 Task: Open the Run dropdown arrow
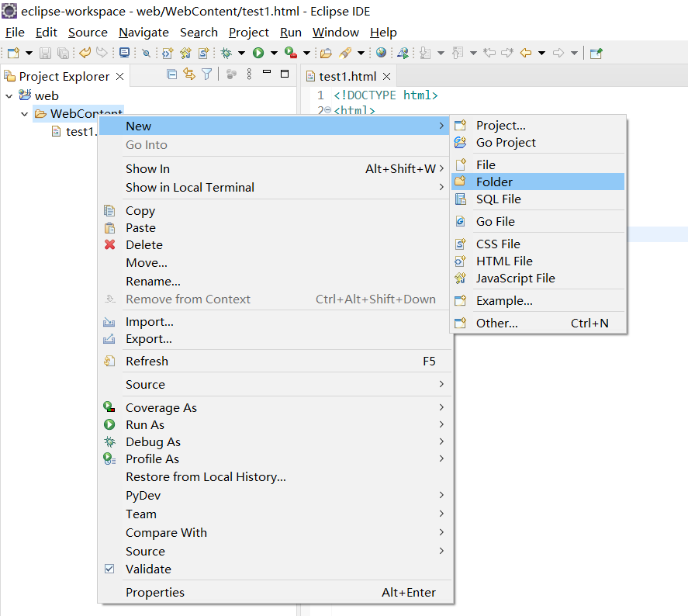274,53
